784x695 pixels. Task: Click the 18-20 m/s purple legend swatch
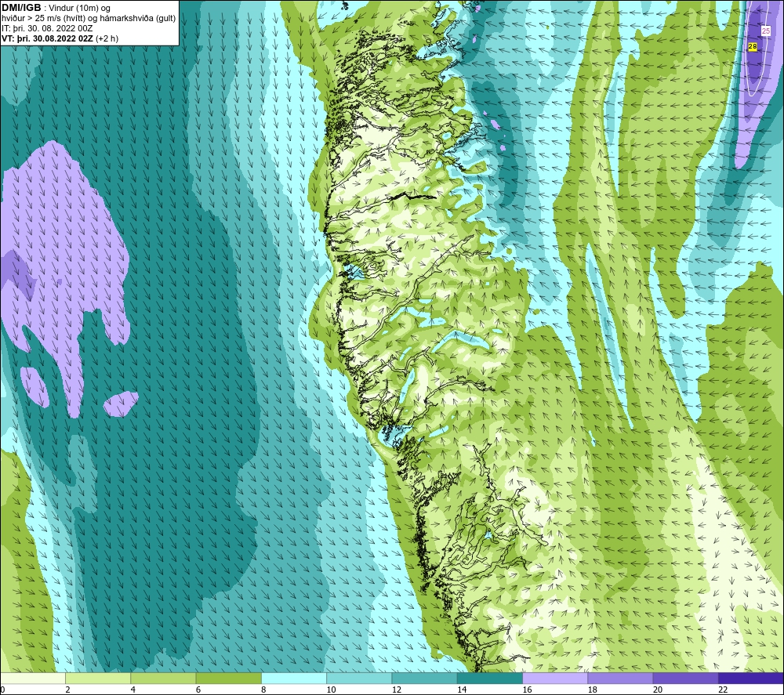click(620, 678)
